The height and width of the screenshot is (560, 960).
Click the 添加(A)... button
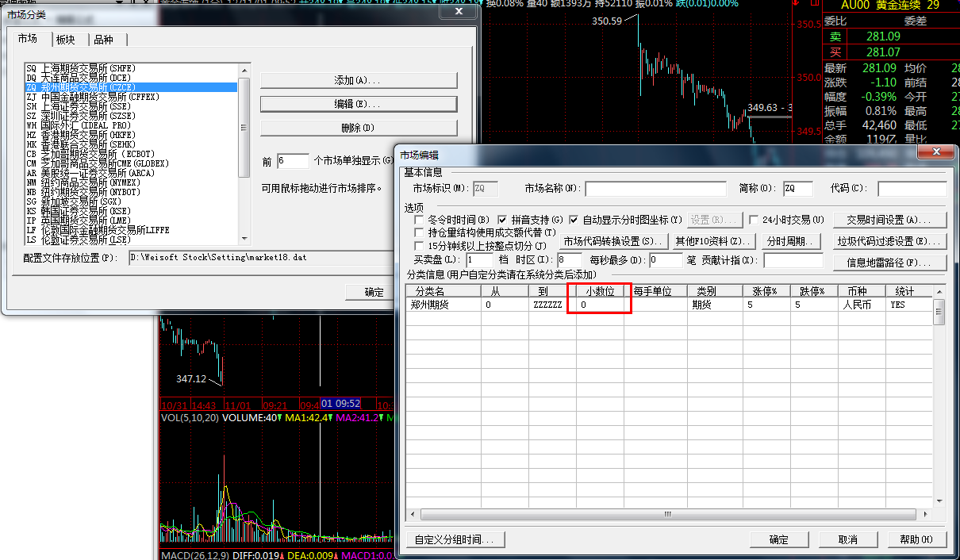pos(359,80)
